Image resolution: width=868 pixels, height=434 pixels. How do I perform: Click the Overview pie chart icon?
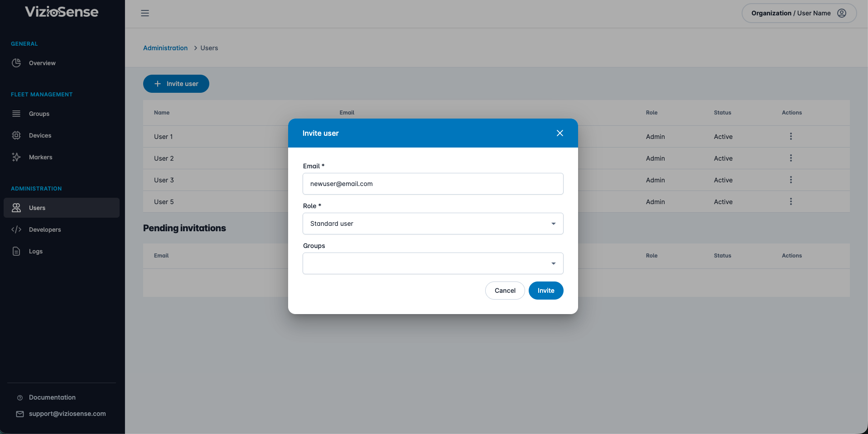[16, 63]
